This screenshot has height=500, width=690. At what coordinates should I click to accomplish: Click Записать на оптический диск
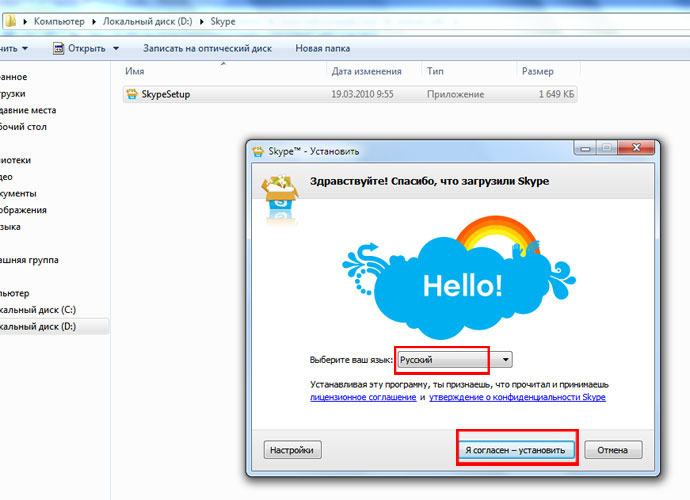click(207, 48)
